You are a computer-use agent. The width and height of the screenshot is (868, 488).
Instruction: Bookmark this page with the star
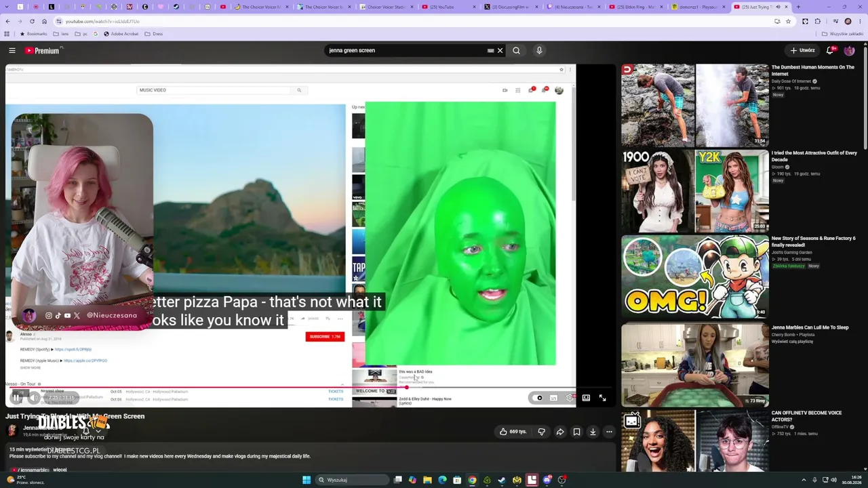click(x=788, y=21)
